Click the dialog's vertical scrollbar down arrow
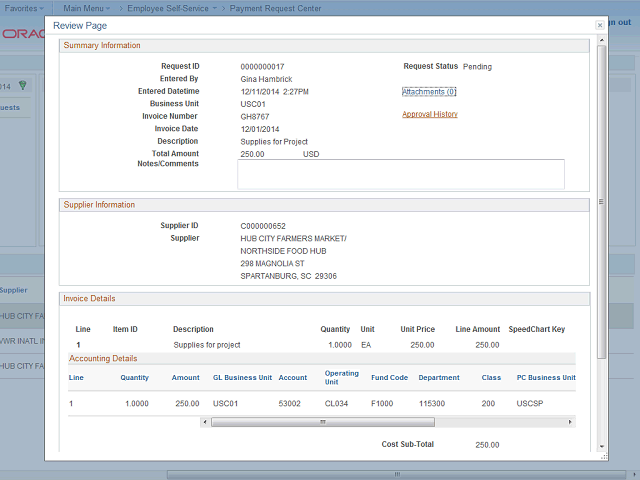 pos(601,447)
